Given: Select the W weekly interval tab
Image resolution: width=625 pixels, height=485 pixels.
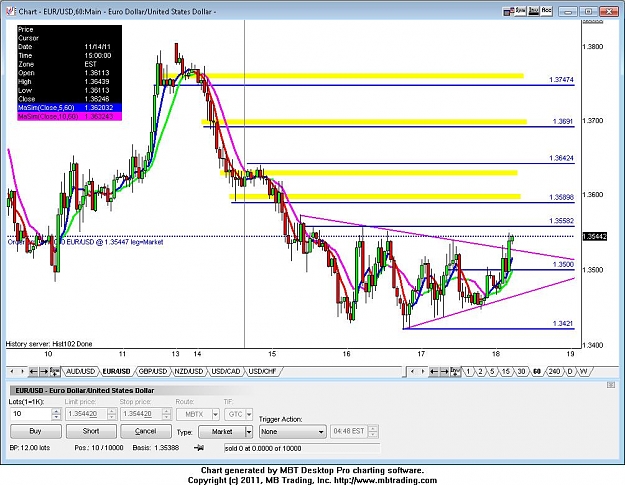Looking at the screenshot, I should pos(584,371).
